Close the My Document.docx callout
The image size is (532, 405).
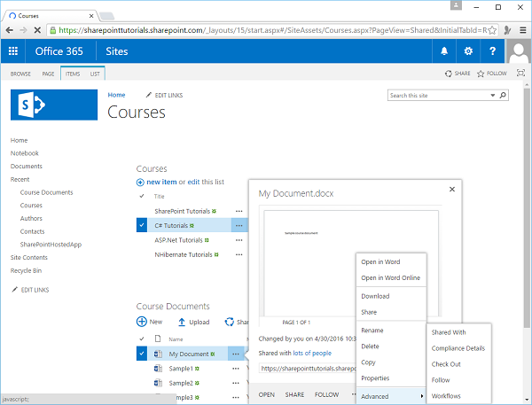point(453,188)
